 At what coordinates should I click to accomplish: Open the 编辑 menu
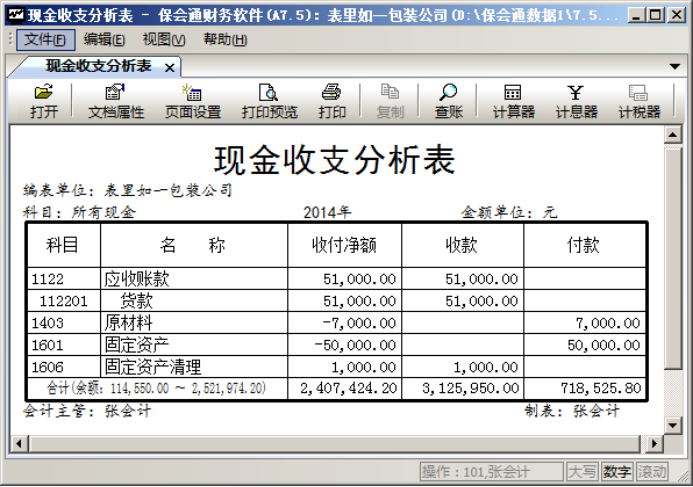tap(104, 39)
